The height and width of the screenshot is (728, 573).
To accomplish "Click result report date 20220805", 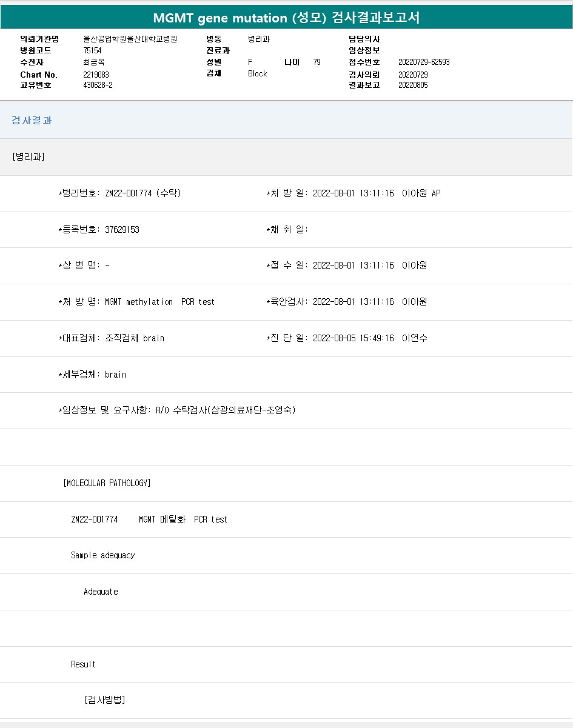I will click(413, 85).
